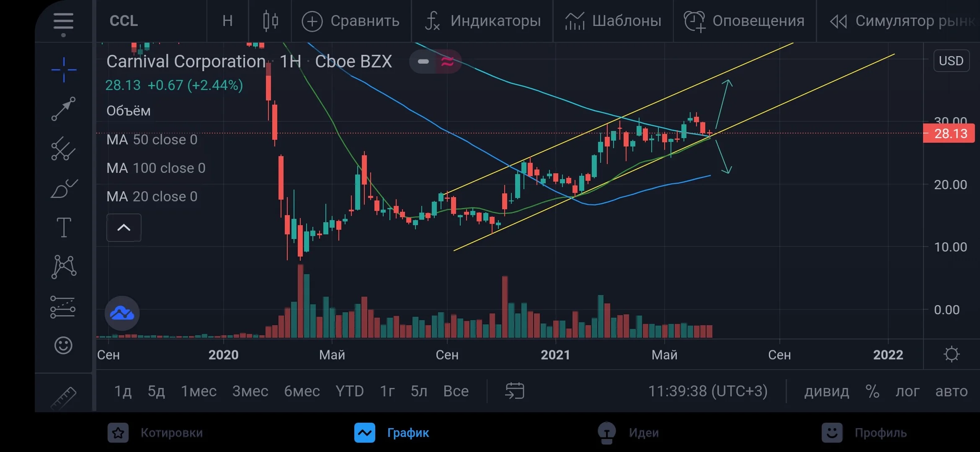The width and height of the screenshot is (980, 452).
Task: Open the go-to-date calendar icon
Action: (515, 391)
